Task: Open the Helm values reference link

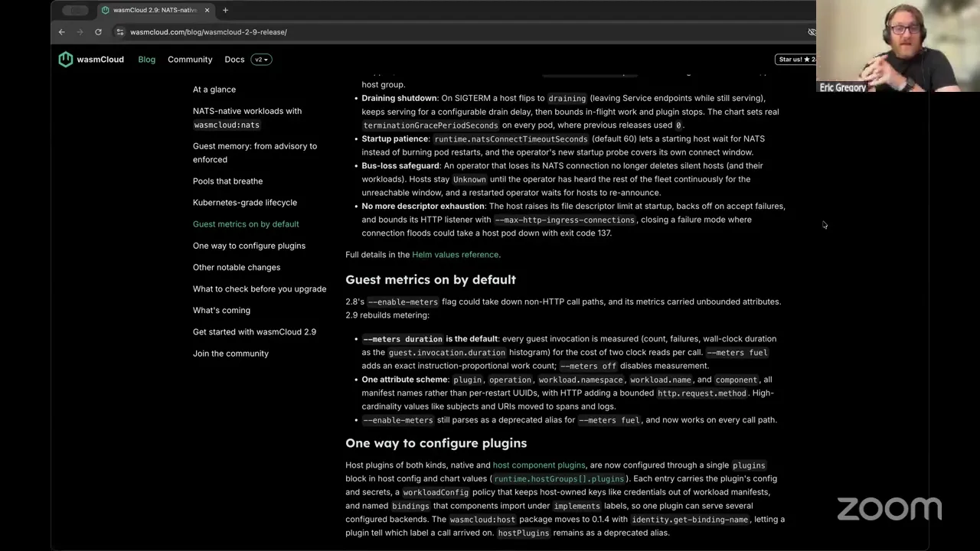Action: tap(455, 255)
